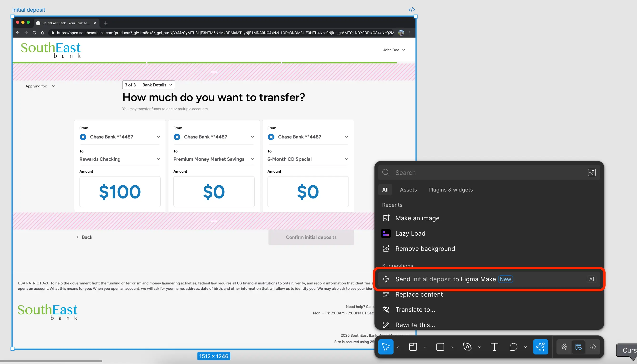Image resolution: width=637 pixels, height=364 pixels.
Task: Open the Plugins & widgets tab
Action: tap(450, 189)
